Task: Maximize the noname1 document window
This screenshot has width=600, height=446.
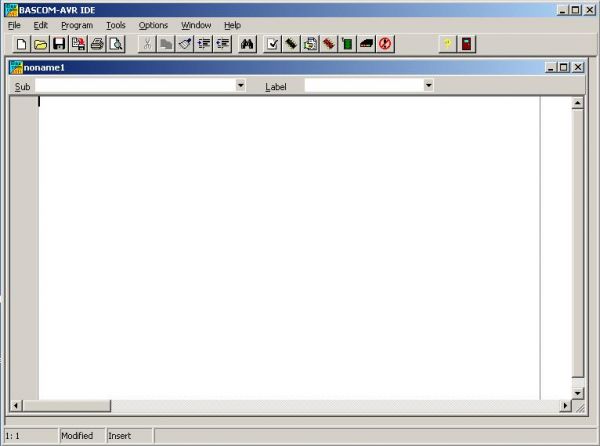Action: [x=564, y=67]
